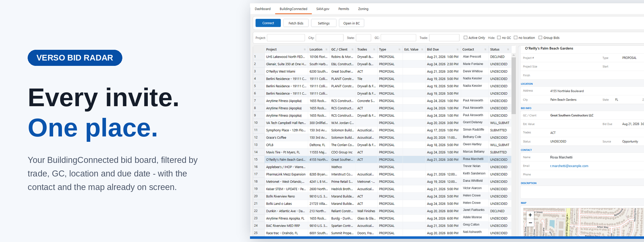The image size is (644, 242).
Task: Focus the Project filter input
Action: 286,38
